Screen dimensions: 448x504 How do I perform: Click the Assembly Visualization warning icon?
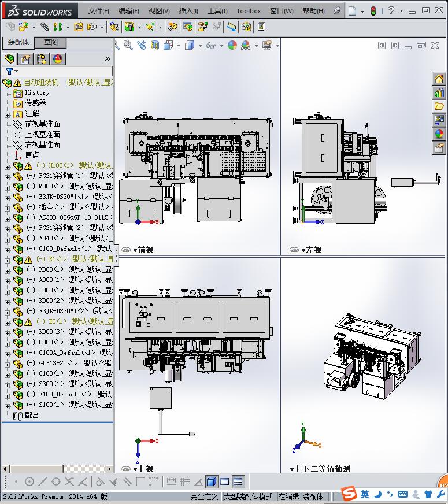pos(246,27)
